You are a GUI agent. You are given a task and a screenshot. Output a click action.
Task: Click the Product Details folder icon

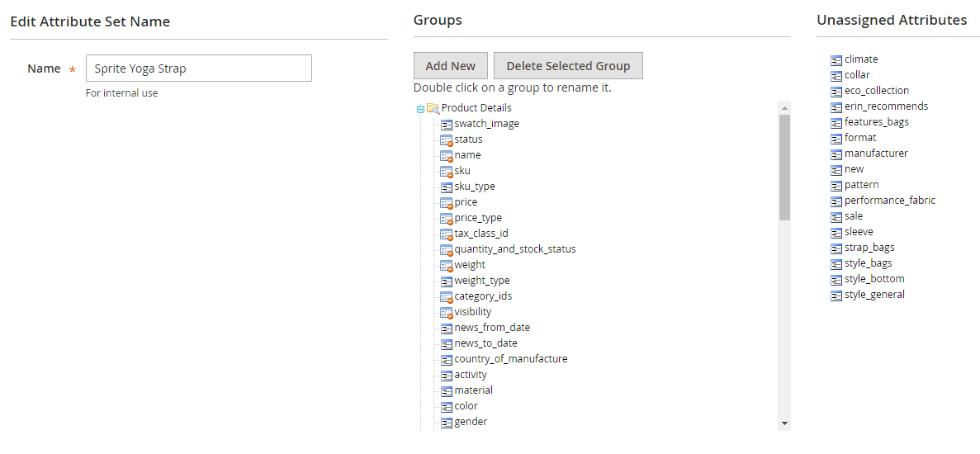pyautogui.click(x=433, y=108)
